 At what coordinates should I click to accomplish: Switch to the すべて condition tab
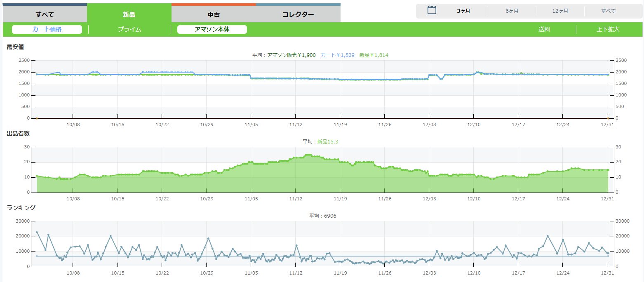pos(45,14)
